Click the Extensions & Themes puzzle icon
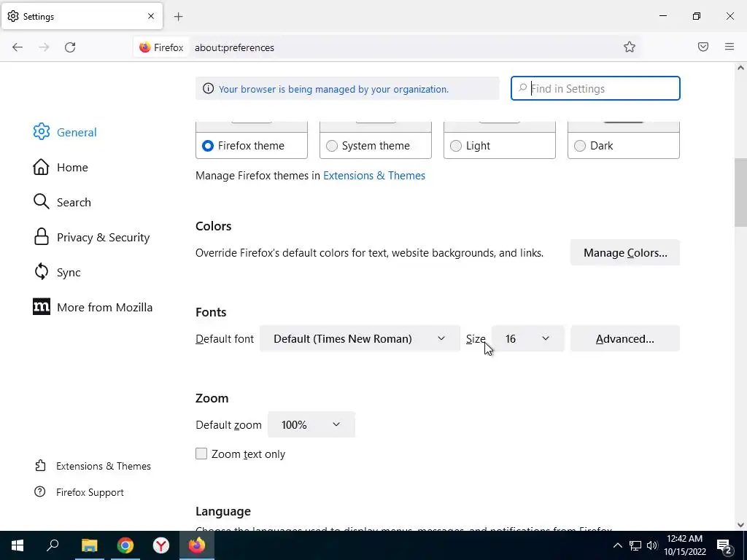This screenshot has height=560, width=747. click(x=41, y=466)
